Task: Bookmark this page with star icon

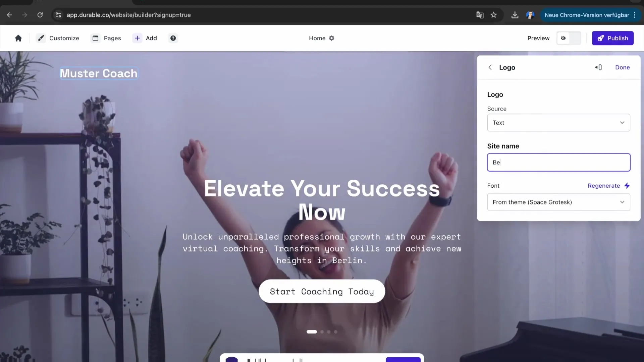Action: 494,15
